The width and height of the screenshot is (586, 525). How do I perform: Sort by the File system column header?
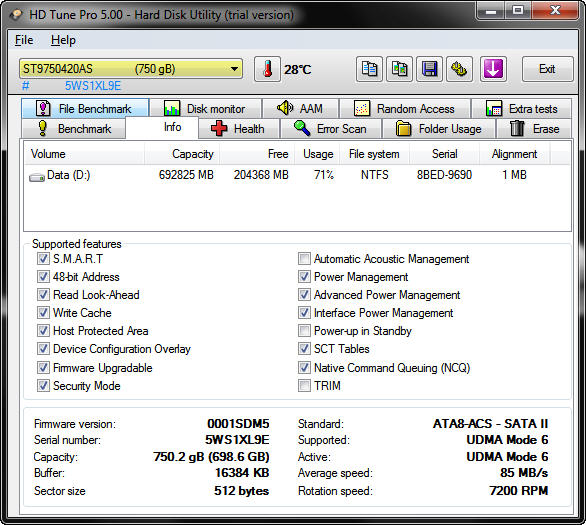coord(374,154)
